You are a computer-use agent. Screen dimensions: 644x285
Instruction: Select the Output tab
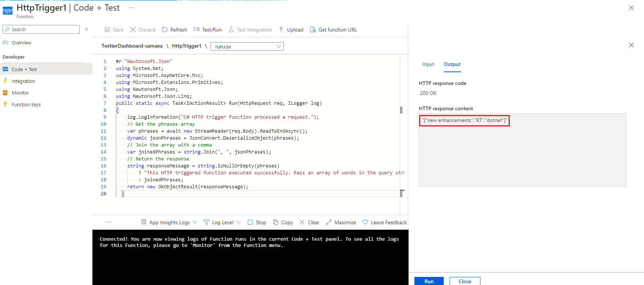click(x=452, y=64)
